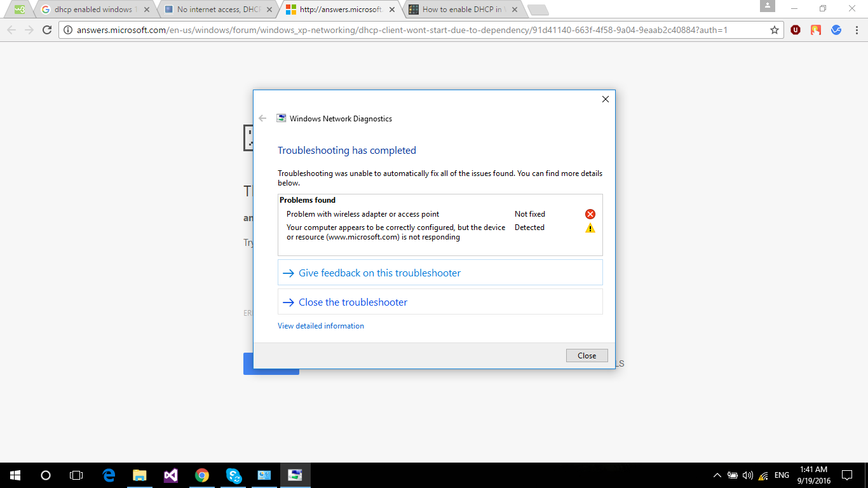Click the blue checkmark extension icon

coord(836,30)
